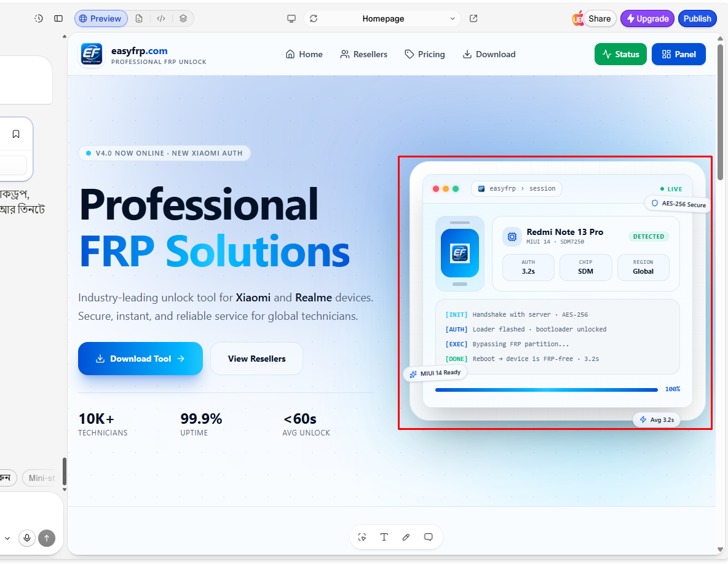Screen dimensions: 728x564
Task: Click the 10K+ Technicians stat
Action: click(103, 424)
